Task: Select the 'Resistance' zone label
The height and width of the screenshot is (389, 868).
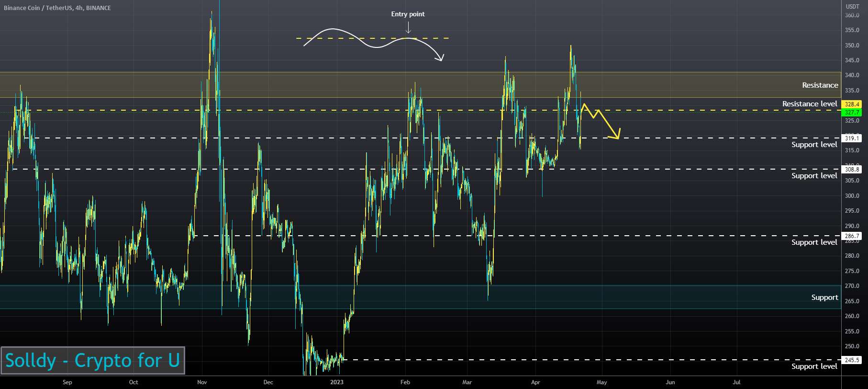Action: click(820, 85)
